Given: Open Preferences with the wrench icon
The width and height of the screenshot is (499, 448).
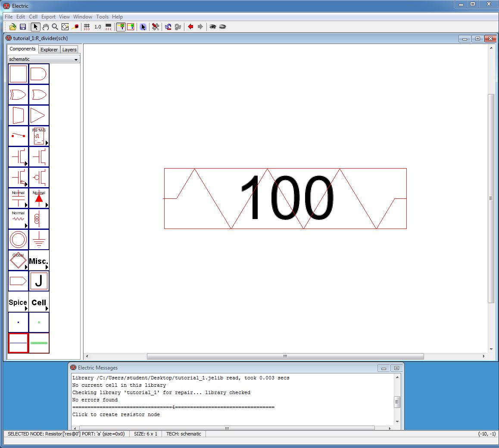Looking at the screenshot, I should tap(156, 27).
